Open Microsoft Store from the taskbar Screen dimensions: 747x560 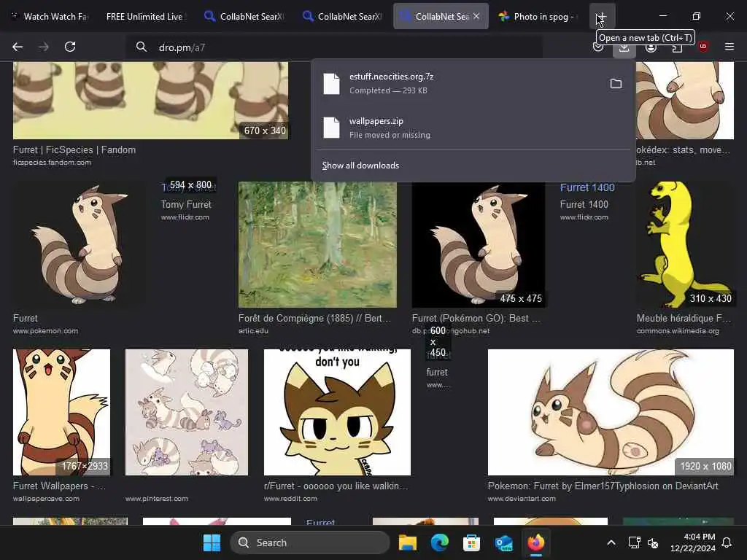tap(472, 542)
